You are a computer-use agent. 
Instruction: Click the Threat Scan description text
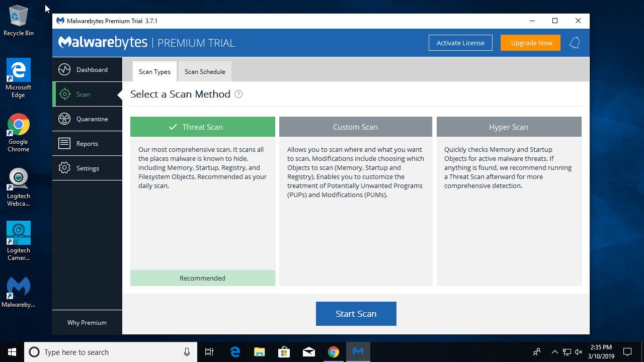(x=203, y=167)
